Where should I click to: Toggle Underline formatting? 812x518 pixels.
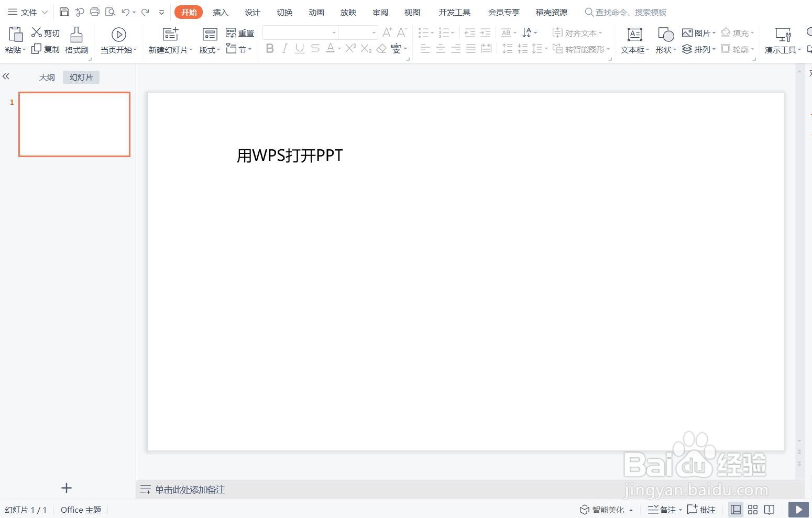[x=300, y=49]
